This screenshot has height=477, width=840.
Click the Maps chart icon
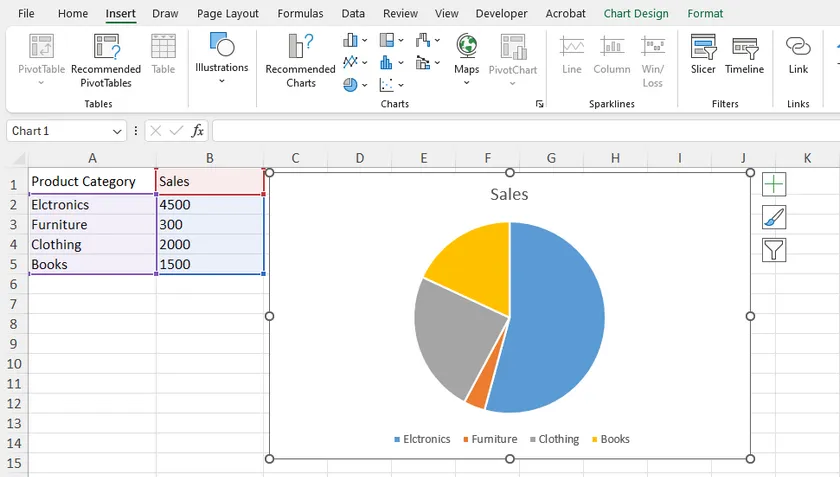(467, 46)
